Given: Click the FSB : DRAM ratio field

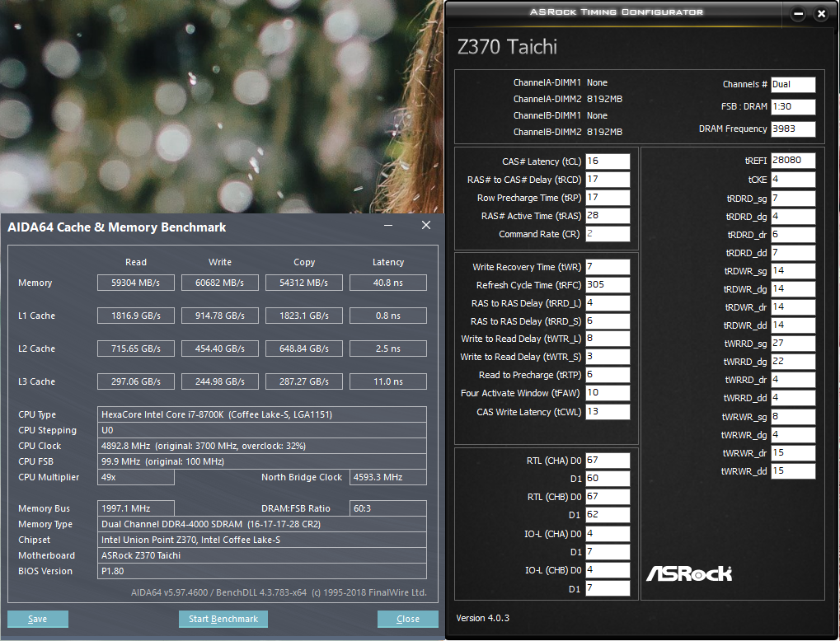Looking at the screenshot, I should (x=793, y=106).
